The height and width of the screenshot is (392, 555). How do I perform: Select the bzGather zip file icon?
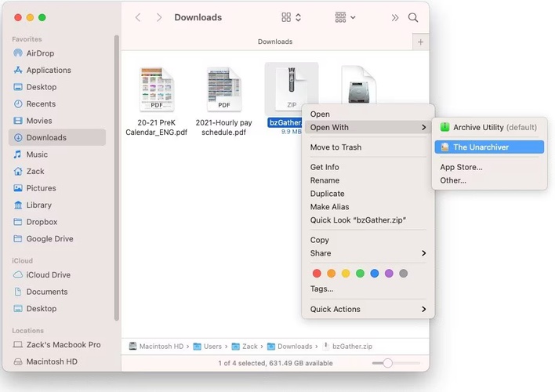pos(292,89)
